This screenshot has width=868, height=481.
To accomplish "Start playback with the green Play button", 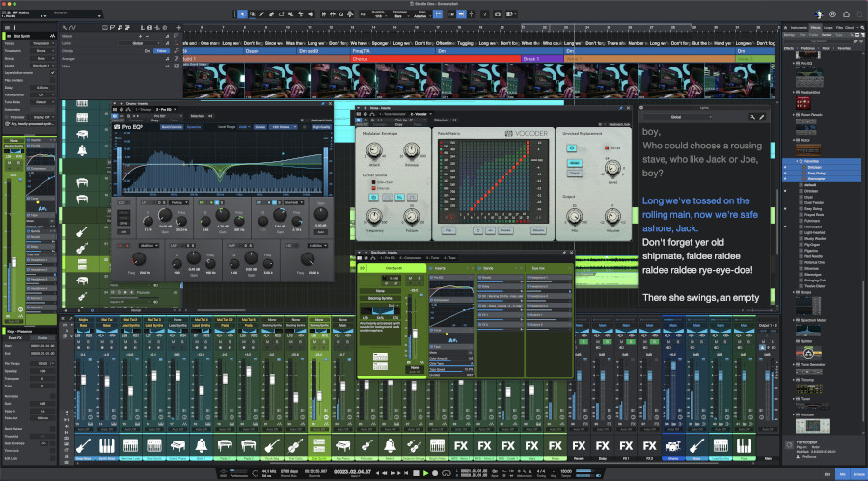I will 425,473.
